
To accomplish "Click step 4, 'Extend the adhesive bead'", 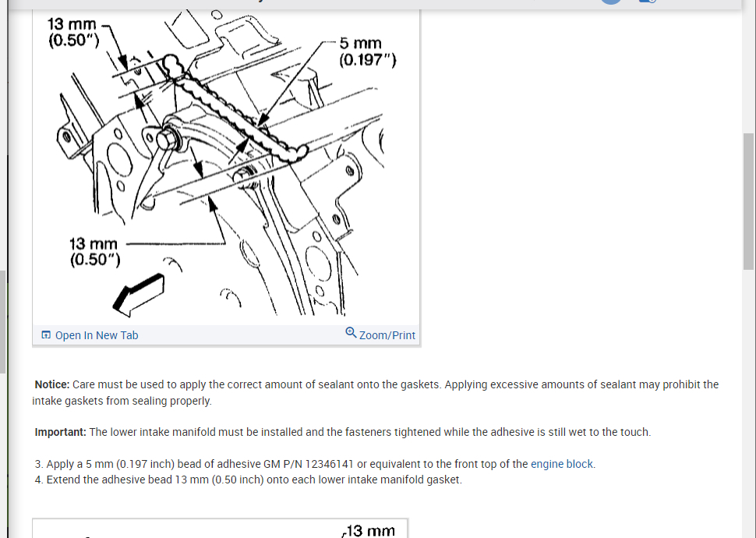I will click(249, 480).
